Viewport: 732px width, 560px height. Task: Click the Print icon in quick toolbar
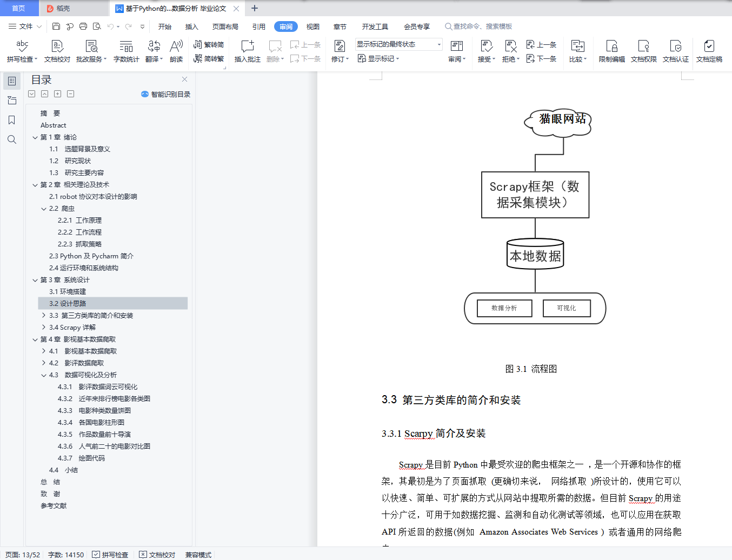click(x=83, y=26)
